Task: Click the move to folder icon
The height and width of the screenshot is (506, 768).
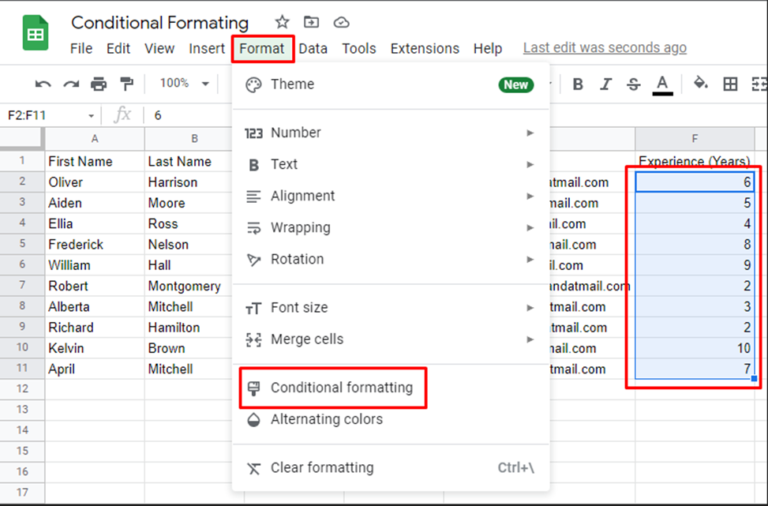Action: point(311,22)
